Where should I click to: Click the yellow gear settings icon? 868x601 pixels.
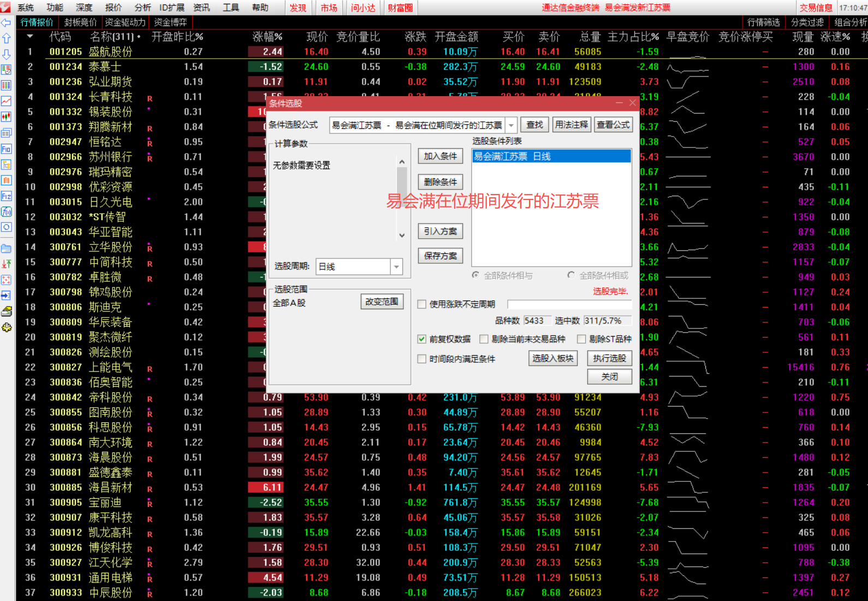click(x=7, y=327)
